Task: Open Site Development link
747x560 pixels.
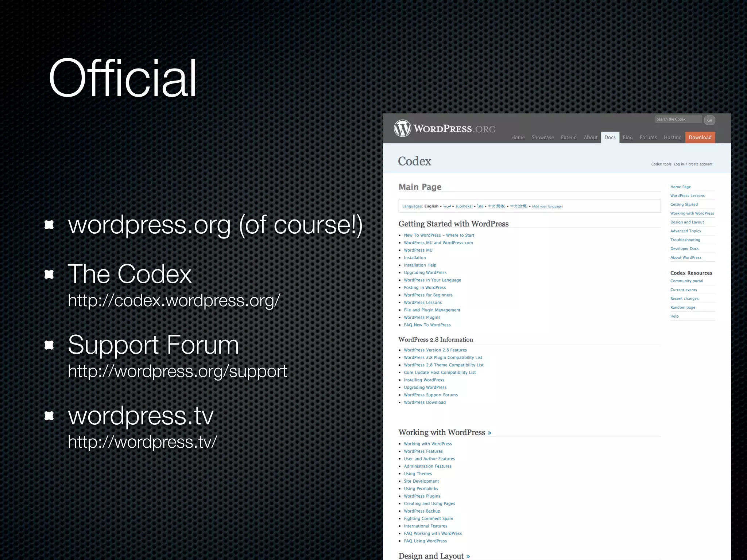Action: click(421, 481)
